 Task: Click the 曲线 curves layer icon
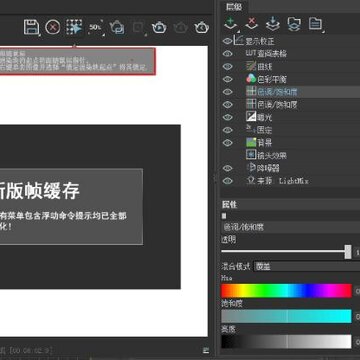tap(251, 66)
